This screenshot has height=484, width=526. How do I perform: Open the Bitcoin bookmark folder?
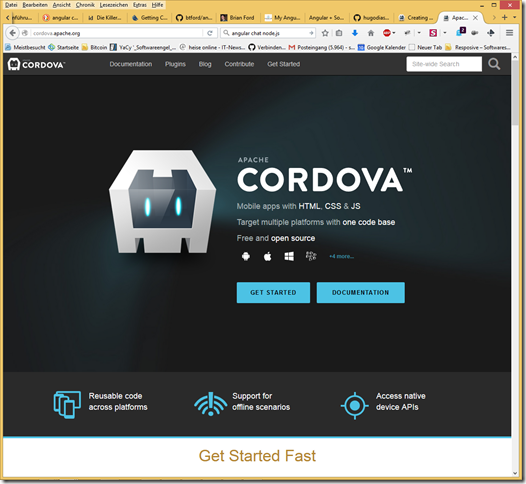pyautogui.click(x=95, y=47)
